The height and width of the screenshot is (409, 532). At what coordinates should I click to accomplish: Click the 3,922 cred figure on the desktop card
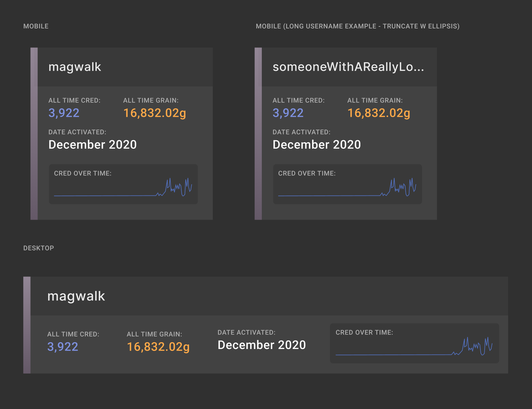coord(63,347)
